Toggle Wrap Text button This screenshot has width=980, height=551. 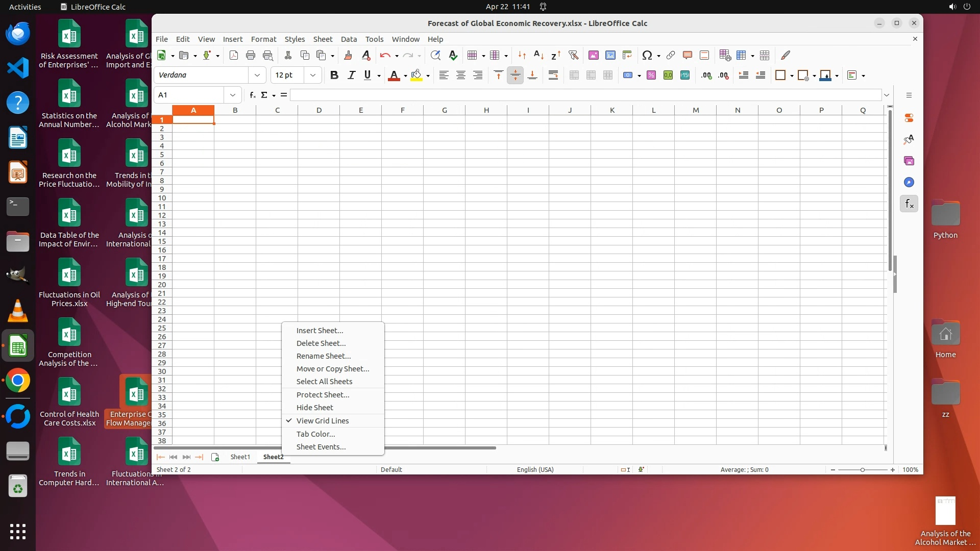click(553, 76)
